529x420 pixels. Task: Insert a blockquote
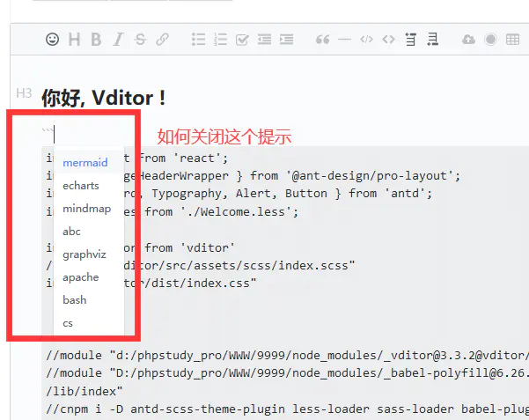(322, 40)
